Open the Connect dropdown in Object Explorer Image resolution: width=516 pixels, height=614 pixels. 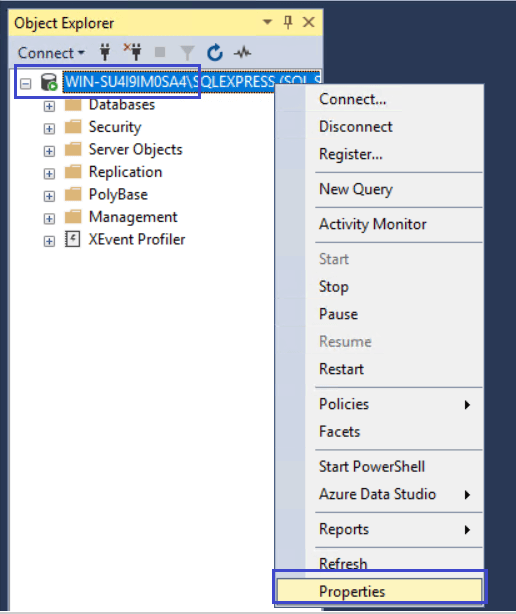click(51, 53)
